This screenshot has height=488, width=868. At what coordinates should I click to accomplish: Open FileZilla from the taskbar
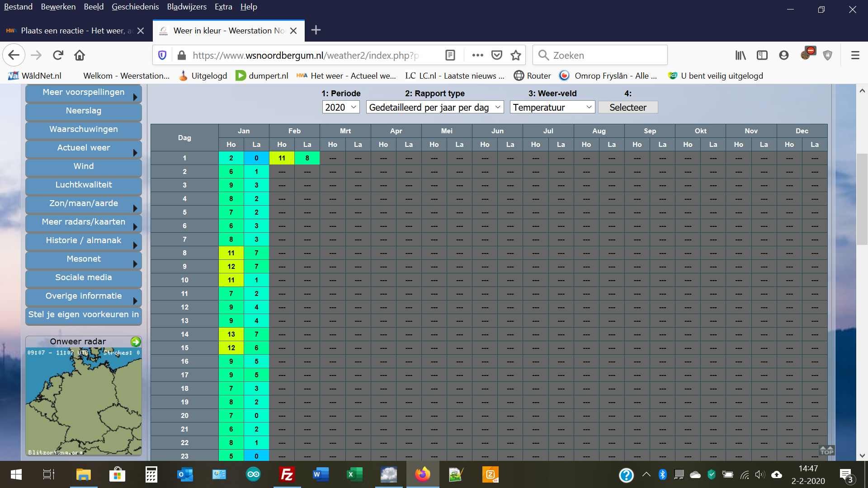tap(287, 474)
